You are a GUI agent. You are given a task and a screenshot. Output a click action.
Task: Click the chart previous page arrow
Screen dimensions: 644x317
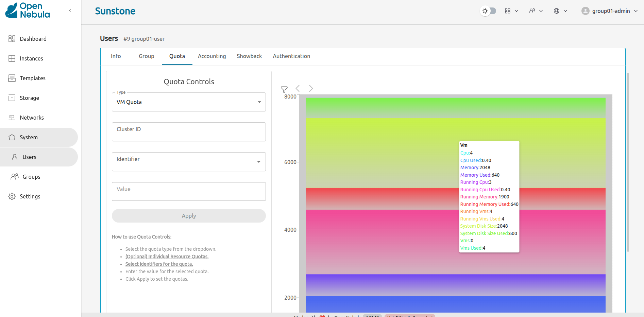(298, 89)
